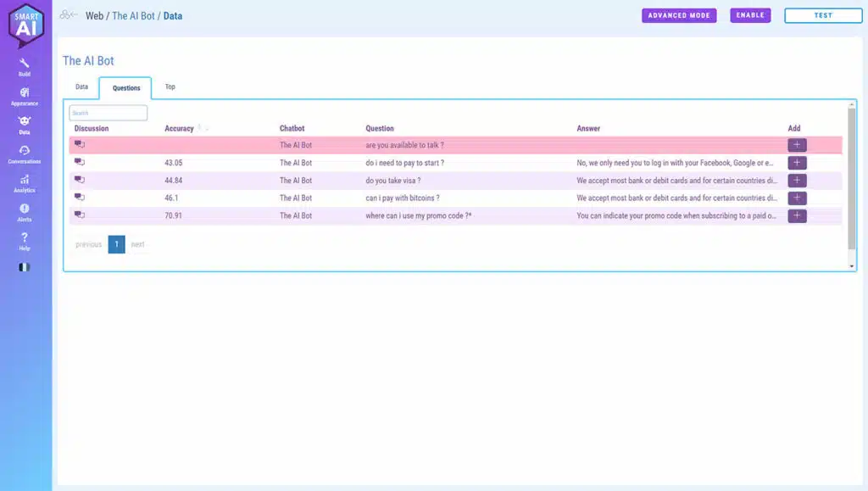
Task: Switch to the Top tab
Action: coord(170,86)
